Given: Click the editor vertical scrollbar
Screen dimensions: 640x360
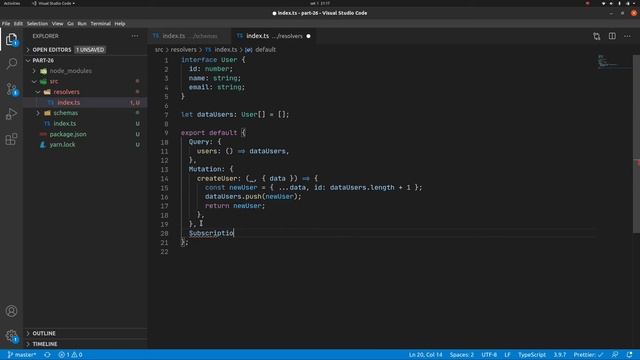Looking at the screenshot, I should click(x=636, y=144).
